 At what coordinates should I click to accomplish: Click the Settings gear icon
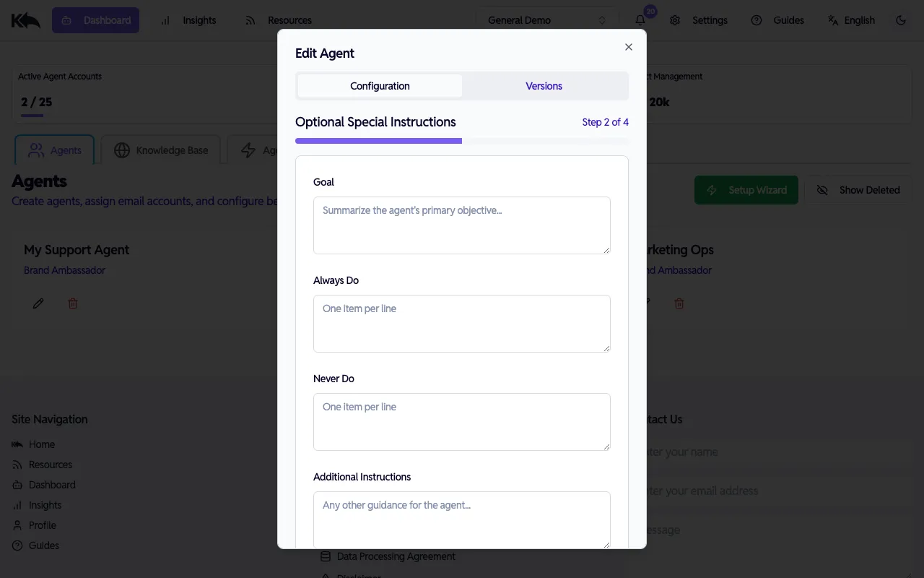(675, 20)
